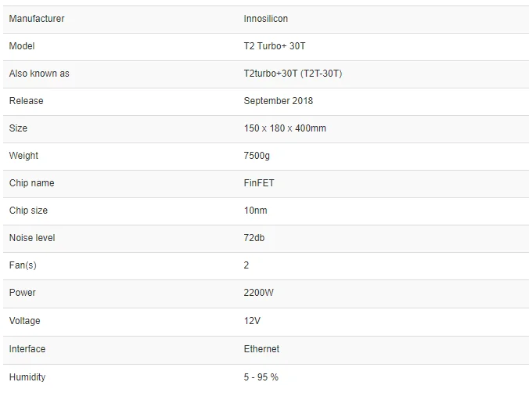Select the 72db noise value
The image size is (532, 400).
click(254, 238)
